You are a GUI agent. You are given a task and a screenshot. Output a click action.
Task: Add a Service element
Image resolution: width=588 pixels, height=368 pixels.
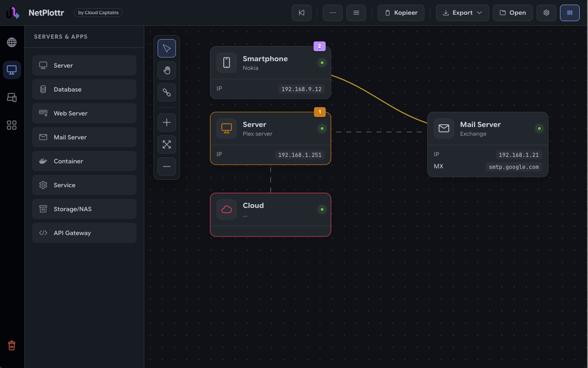84,185
